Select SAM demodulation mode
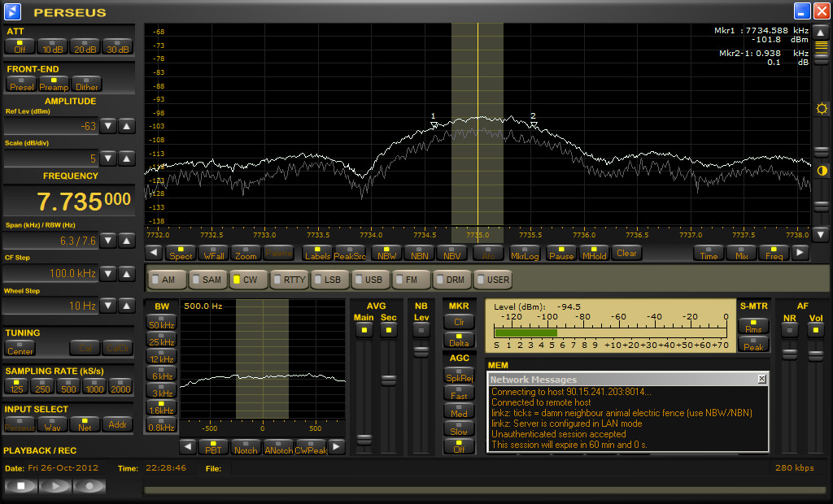 pyautogui.click(x=207, y=280)
